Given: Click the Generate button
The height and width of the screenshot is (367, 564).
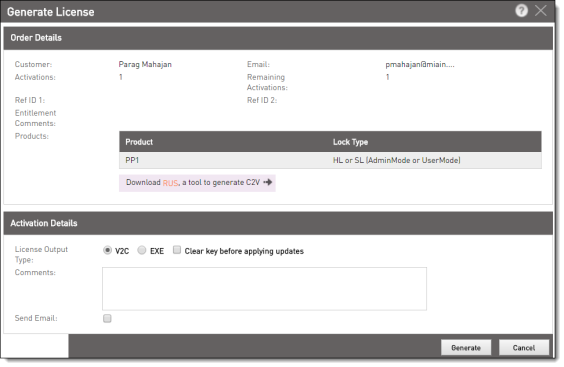Looking at the screenshot, I should [466, 348].
